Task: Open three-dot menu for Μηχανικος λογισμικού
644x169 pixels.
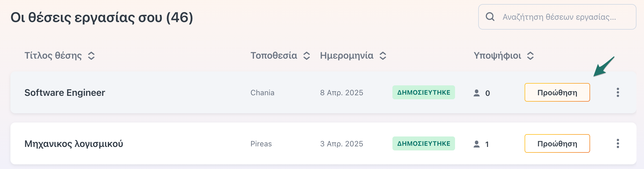Action: click(618, 143)
